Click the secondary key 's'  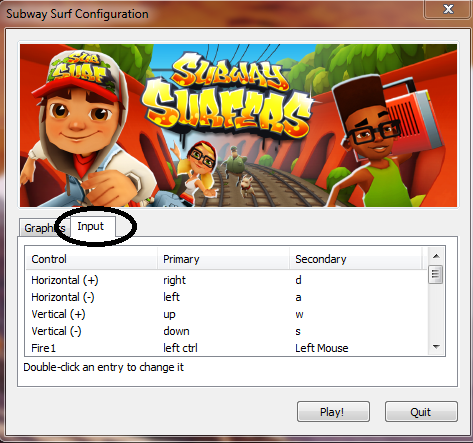(298, 332)
